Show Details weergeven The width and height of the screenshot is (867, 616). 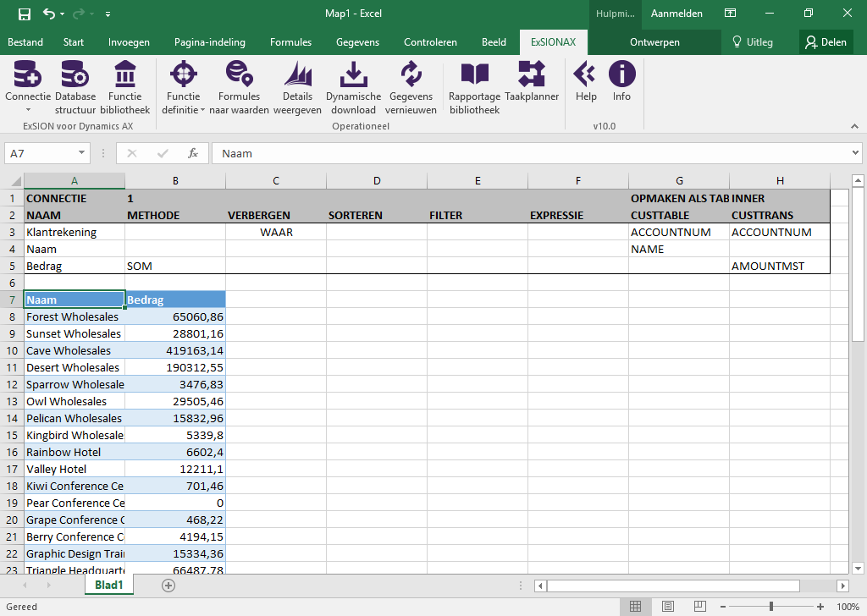tap(297, 88)
